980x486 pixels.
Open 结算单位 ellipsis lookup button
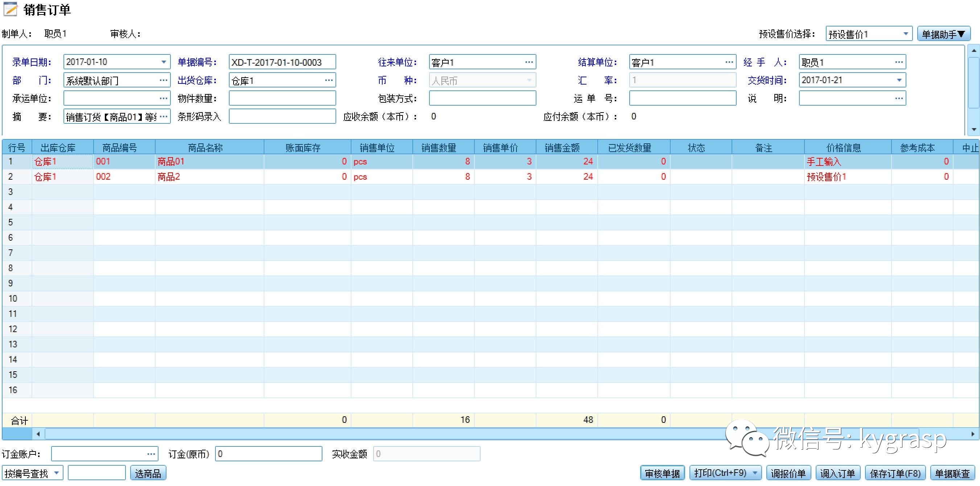click(729, 62)
